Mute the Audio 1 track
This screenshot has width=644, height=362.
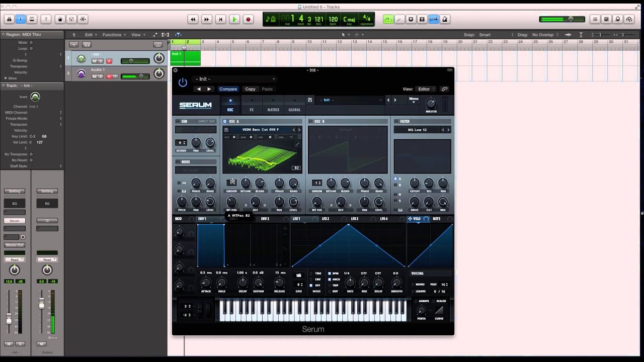[x=94, y=76]
